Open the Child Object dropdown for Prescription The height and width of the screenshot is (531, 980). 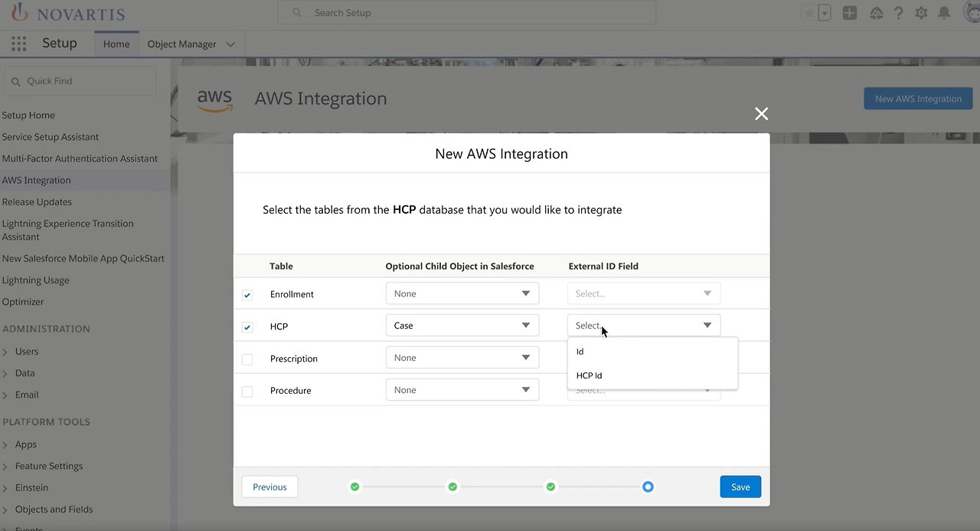tap(462, 357)
